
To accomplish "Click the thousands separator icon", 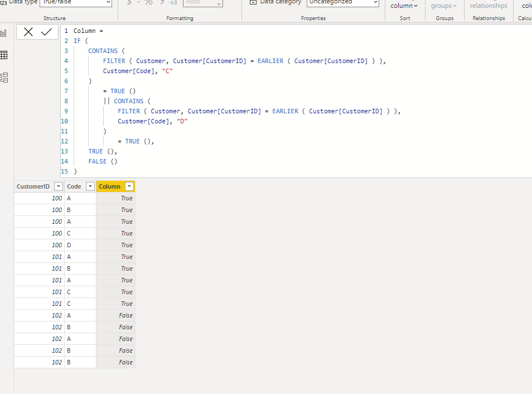I will tap(162, 2).
